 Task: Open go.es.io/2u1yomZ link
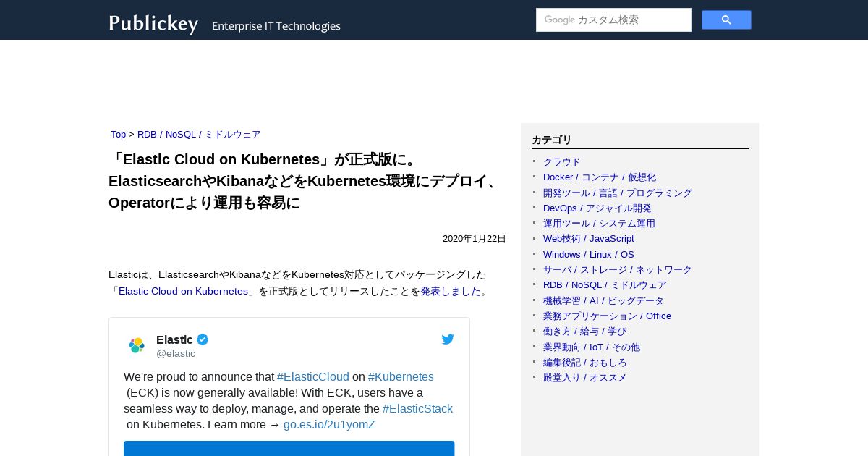coord(329,425)
